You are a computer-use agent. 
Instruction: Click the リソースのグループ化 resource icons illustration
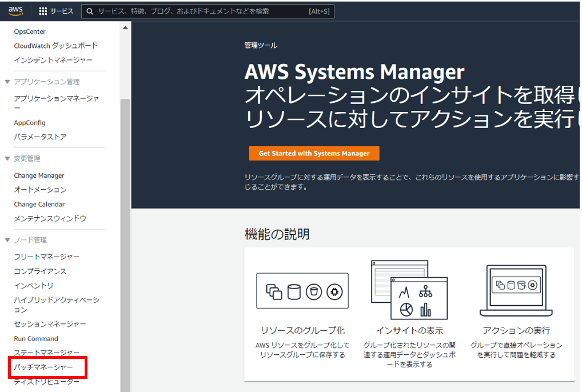point(302,291)
